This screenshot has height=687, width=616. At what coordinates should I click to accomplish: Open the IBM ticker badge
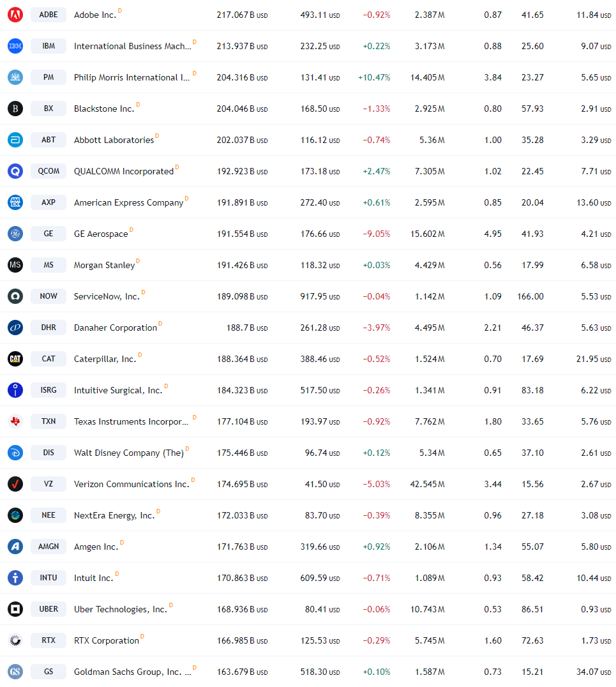pos(49,46)
